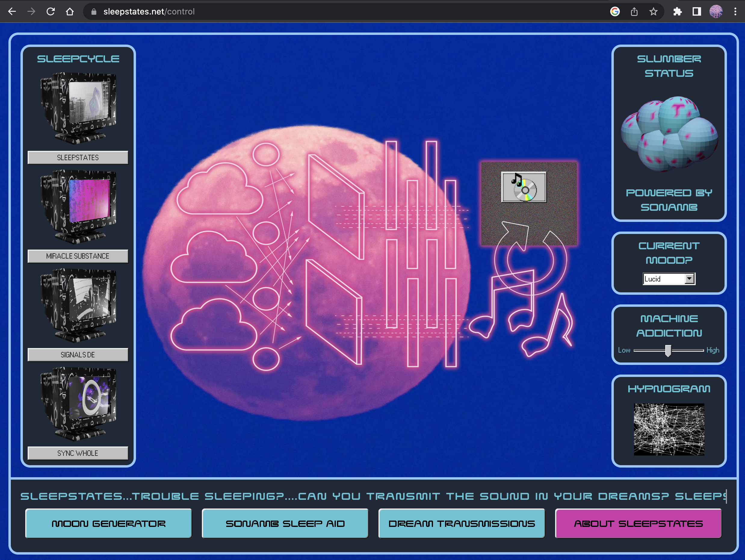
Task: Click the Signals DE monitor image
Action: [78, 305]
